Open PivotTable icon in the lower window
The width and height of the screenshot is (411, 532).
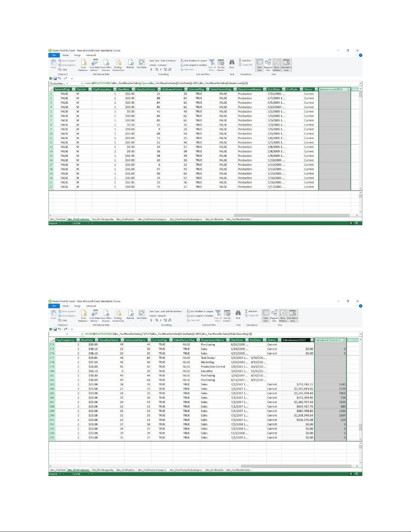(x=142, y=314)
